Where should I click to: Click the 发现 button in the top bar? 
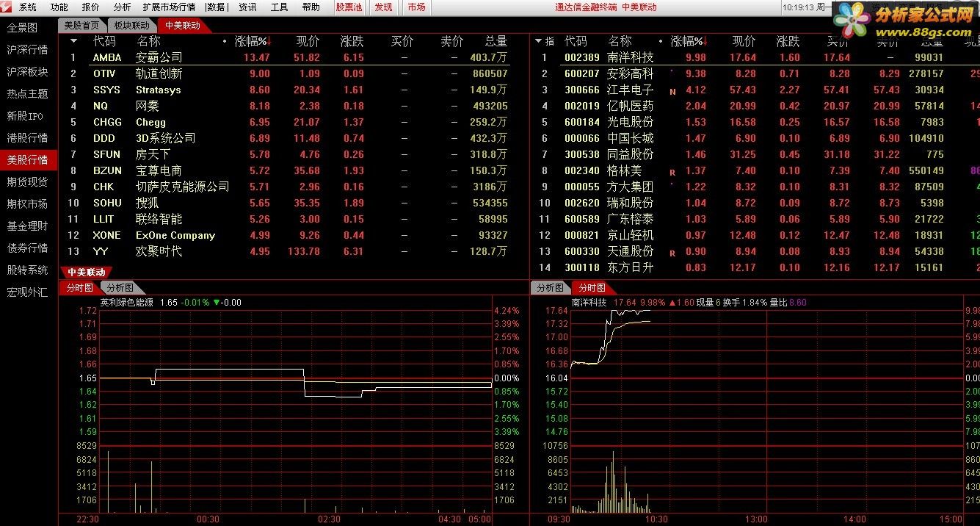(x=383, y=7)
